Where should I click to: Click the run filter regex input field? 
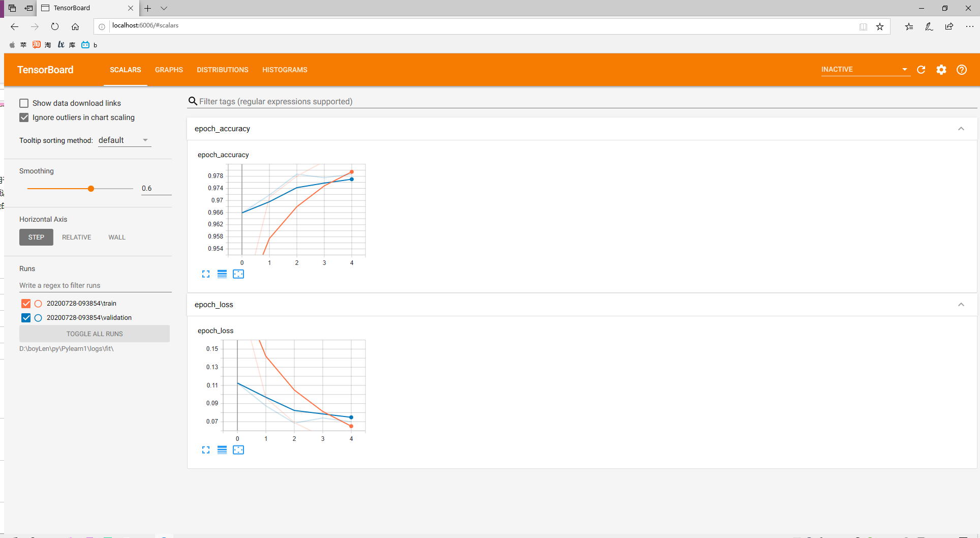click(95, 285)
